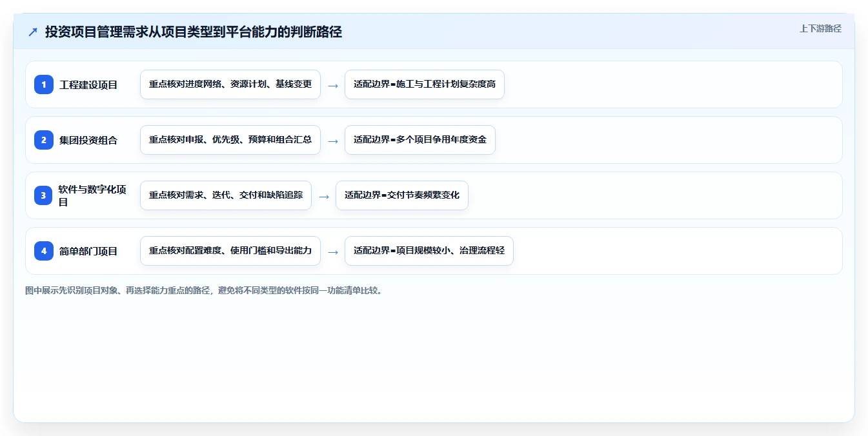
Task: Click the box 重点核对申报、优先级、预算和组合汇总
Action: [x=230, y=140]
